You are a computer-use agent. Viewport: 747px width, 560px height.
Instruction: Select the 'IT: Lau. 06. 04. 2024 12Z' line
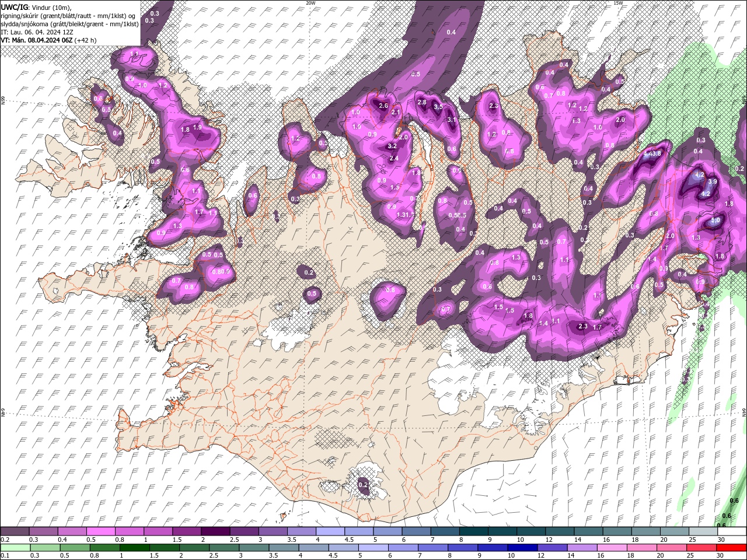[37, 32]
